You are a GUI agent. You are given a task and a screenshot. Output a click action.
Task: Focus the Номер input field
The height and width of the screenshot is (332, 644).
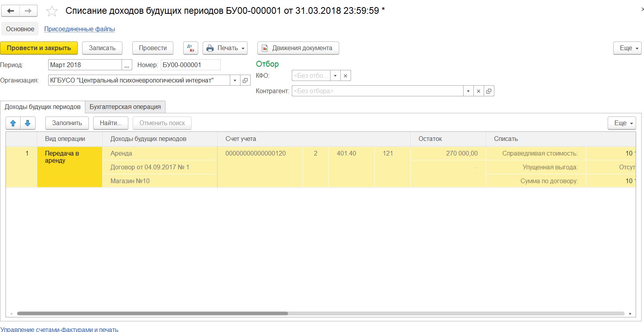(191, 65)
